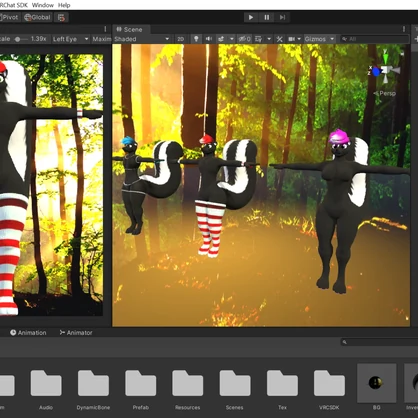Open the DynamicBone folder

tap(93, 389)
